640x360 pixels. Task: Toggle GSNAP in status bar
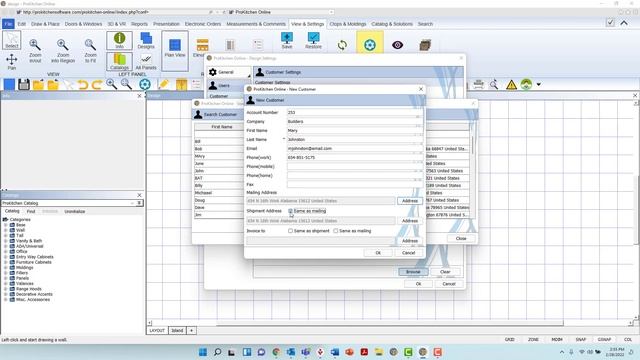pyautogui.click(x=604, y=340)
